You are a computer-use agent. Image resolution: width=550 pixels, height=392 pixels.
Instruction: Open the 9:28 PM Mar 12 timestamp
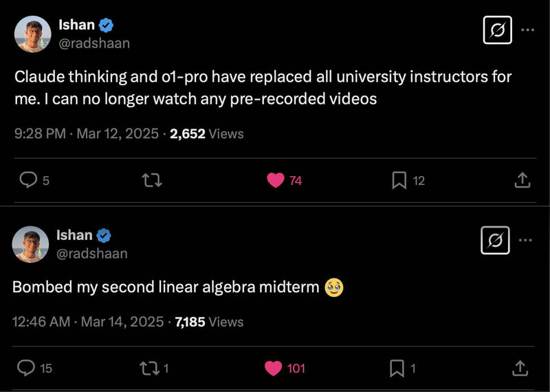(87, 133)
